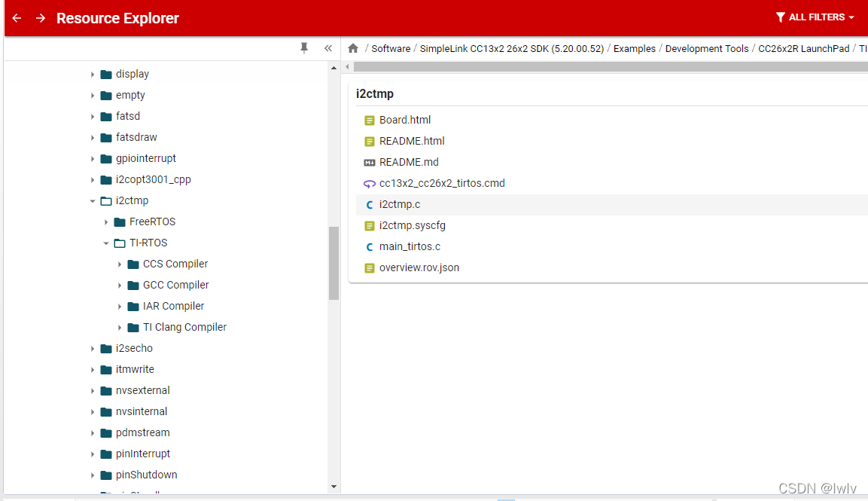Click the open i2ctmp folder icon
Screen dimensions: 868x501
106,200
